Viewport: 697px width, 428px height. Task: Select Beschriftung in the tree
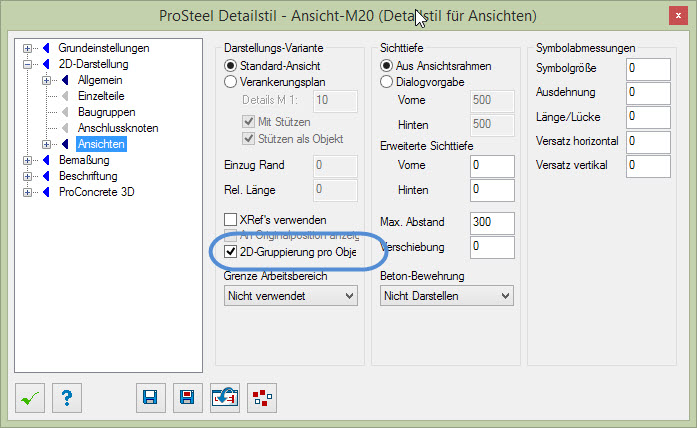(x=88, y=176)
